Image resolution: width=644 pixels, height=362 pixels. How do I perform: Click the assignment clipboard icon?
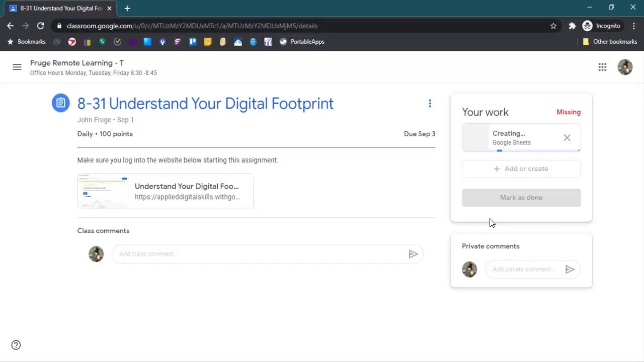click(60, 103)
